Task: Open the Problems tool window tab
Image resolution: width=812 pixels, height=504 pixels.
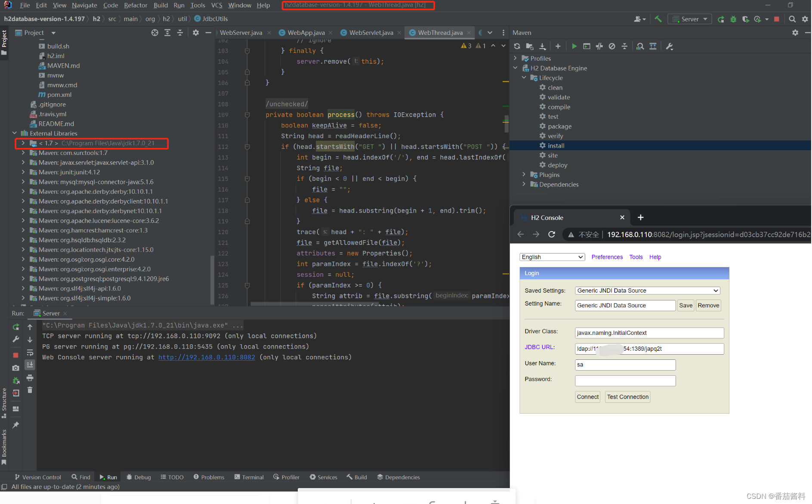Action: pos(209,477)
